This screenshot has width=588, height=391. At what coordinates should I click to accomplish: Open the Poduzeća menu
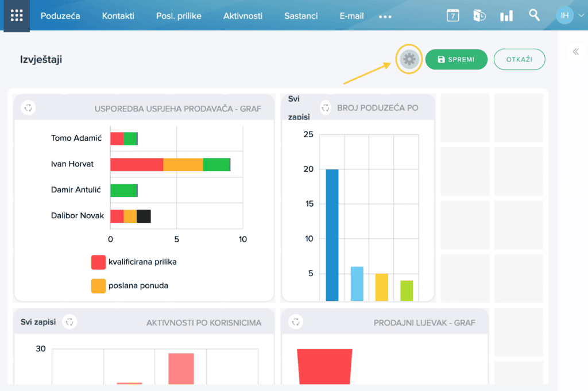click(x=60, y=16)
